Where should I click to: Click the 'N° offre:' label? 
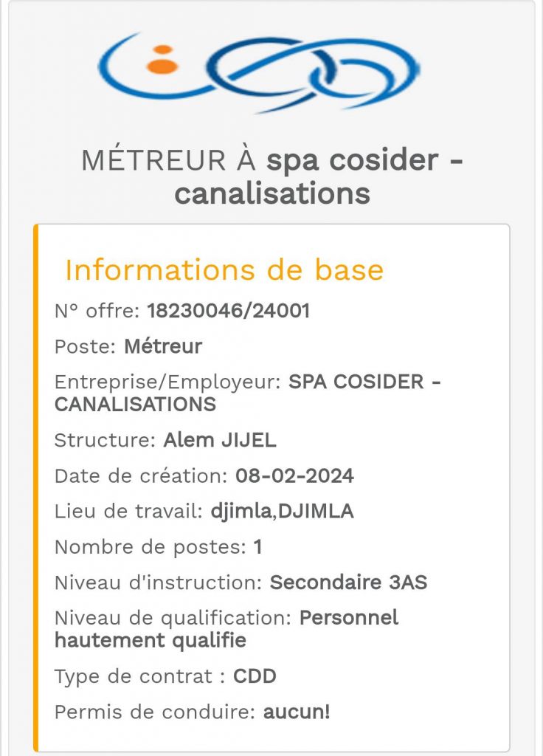point(97,311)
